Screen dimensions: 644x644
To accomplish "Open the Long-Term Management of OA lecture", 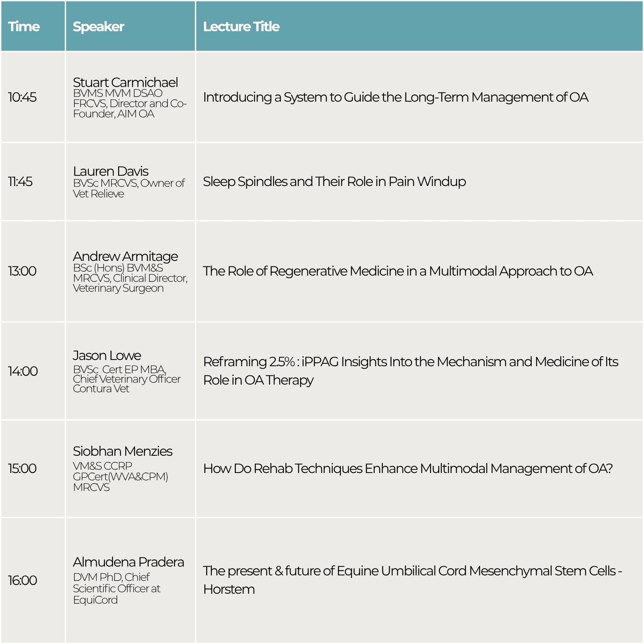I will [x=396, y=97].
